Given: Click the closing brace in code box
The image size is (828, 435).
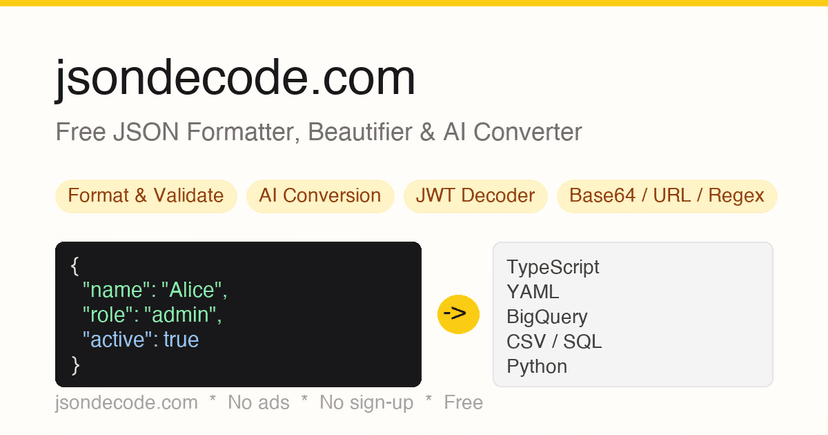Looking at the screenshot, I should coord(74,365).
